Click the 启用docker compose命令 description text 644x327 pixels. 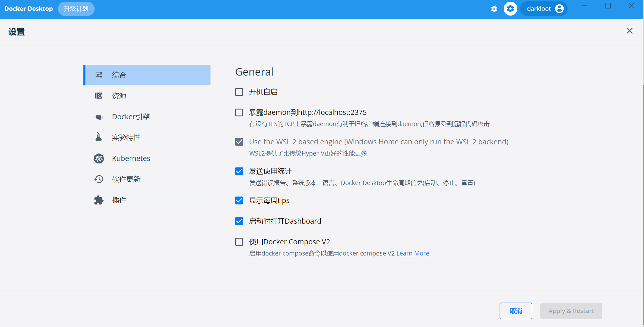[322, 253]
